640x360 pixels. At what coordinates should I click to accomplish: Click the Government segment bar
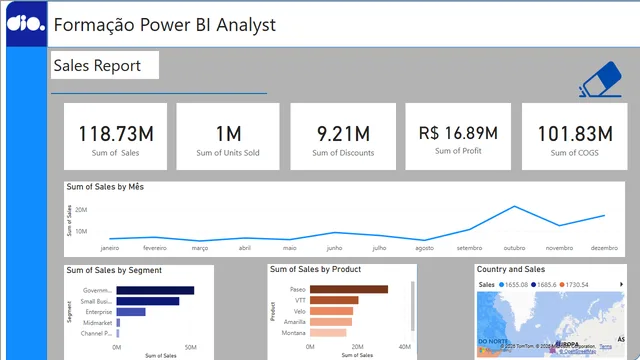tap(155, 290)
